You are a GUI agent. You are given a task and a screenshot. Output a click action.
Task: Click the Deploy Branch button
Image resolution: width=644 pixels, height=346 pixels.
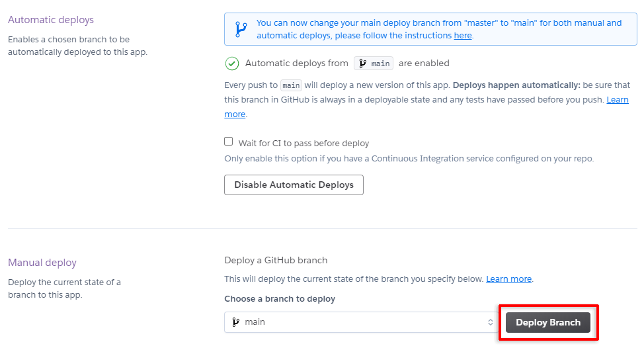548,323
